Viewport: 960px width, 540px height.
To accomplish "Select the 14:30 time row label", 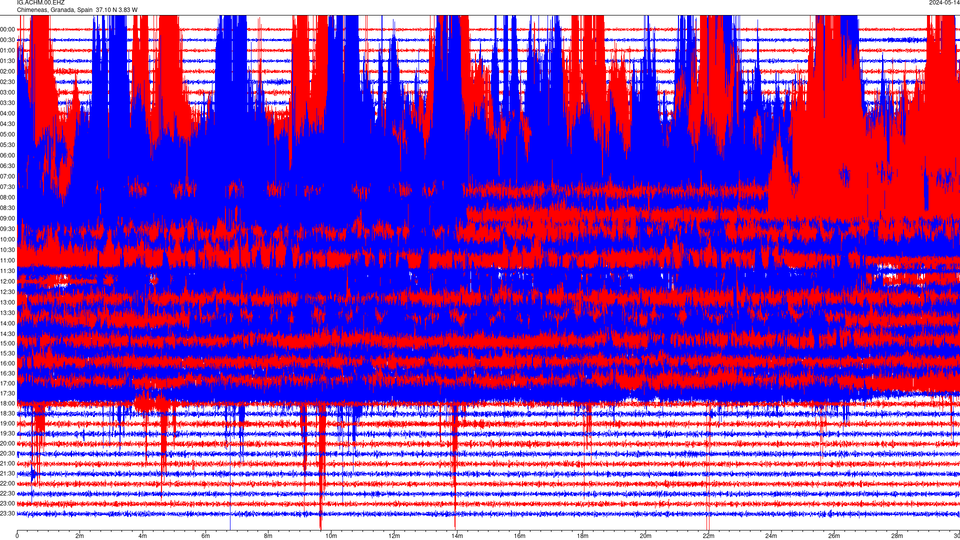I will click(7, 334).
